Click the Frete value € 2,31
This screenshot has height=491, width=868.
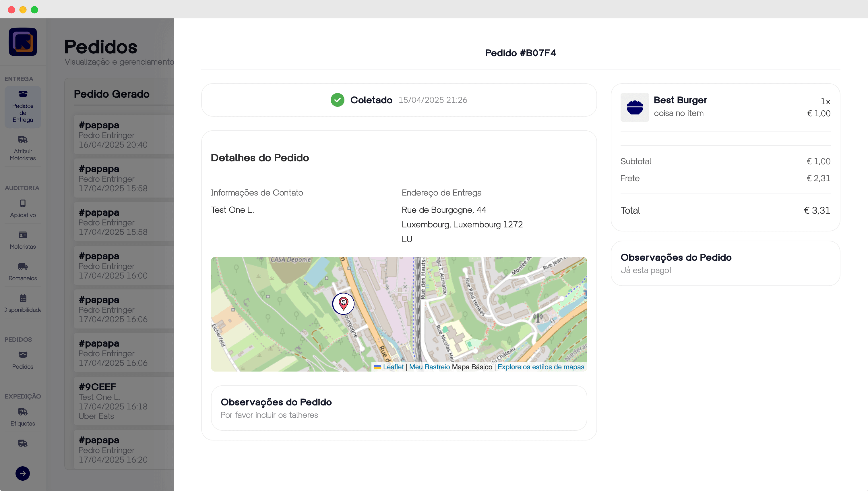pyautogui.click(x=818, y=178)
